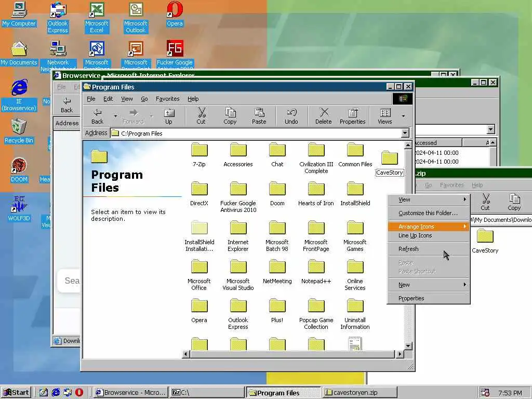Choose Refresh from the context menu
Viewport: 532px width, 399px height.
click(x=429, y=249)
